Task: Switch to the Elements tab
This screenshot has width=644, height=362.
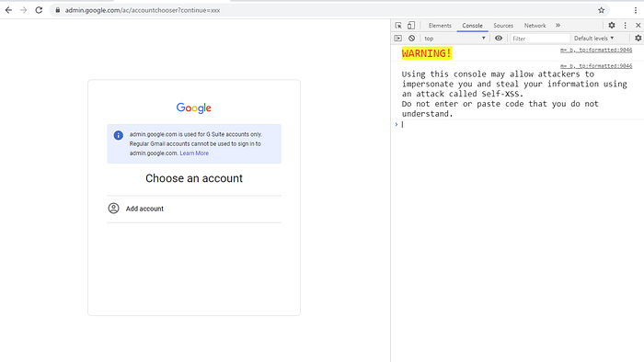Action: point(440,26)
